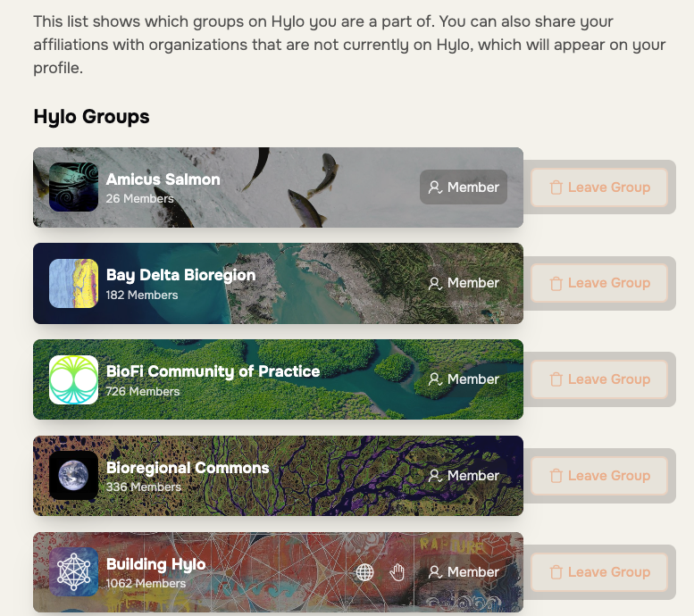Leave the Bay Delta Bioregion group
Viewport: 694px width, 616px height.
tap(599, 283)
